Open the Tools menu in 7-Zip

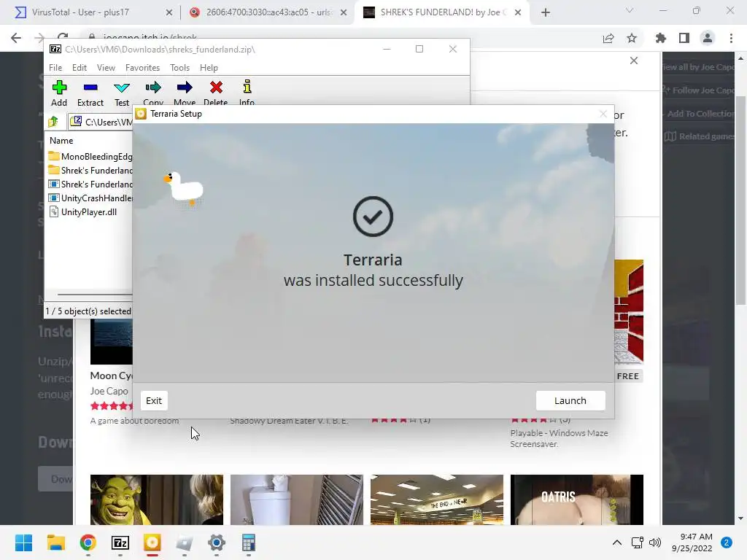pyautogui.click(x=179, y=68)
